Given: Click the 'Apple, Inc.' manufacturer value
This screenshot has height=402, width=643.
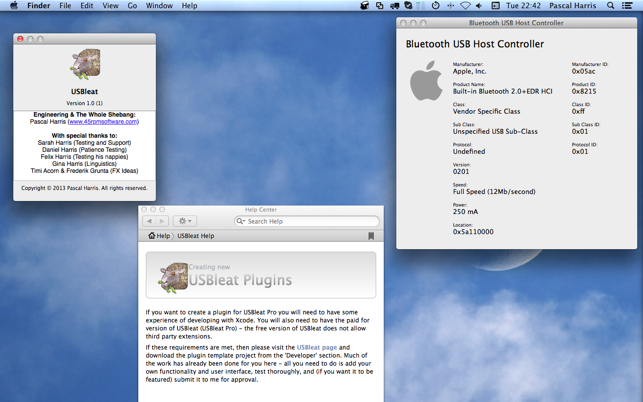Looking at the screenshot, I should (470, 71).
